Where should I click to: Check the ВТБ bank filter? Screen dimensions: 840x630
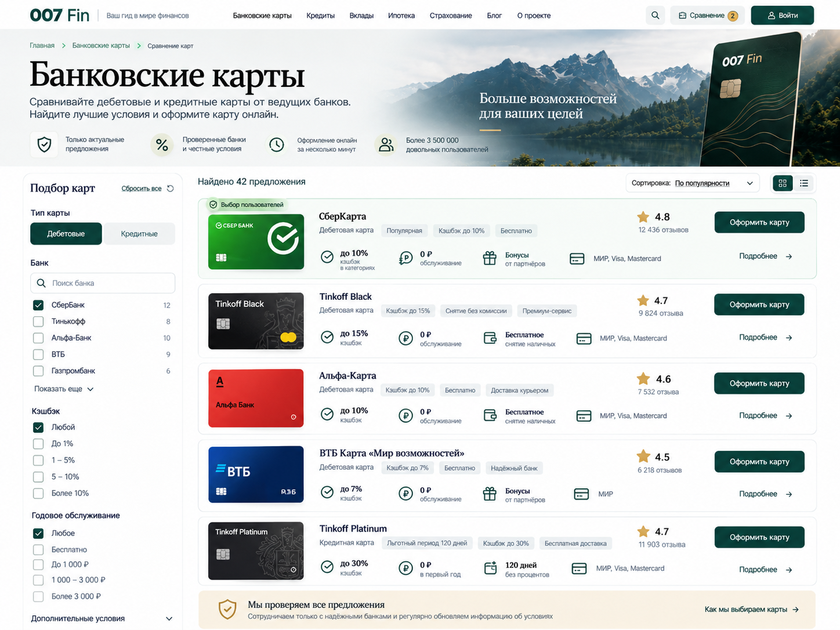(38, 354)
